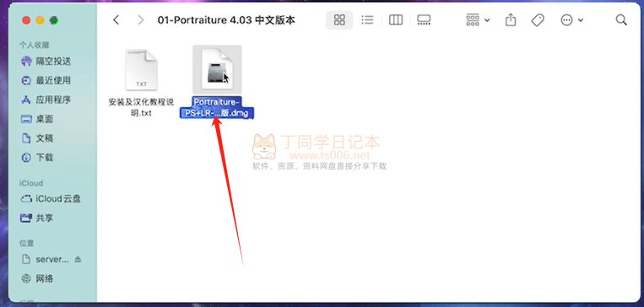The image size is (644, 307).
Task: Switch to icon grid view
Action: coord(339,19)
